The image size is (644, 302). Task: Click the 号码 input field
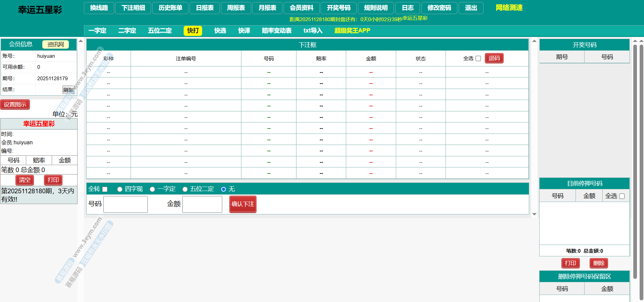[x=126, y=204]
